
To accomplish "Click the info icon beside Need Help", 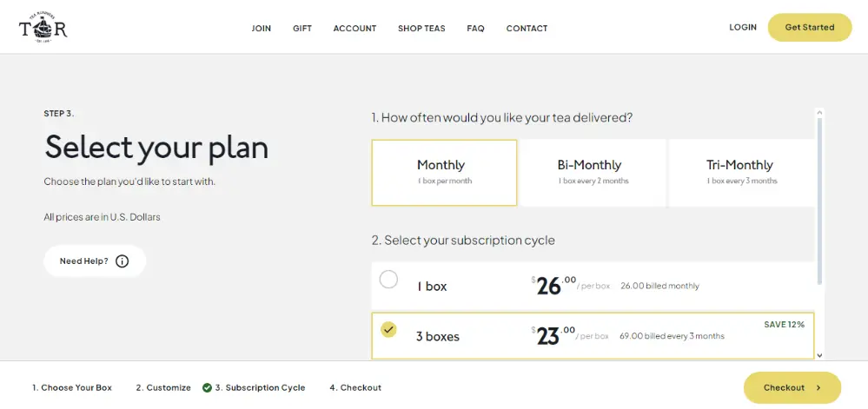I will 122,261.
